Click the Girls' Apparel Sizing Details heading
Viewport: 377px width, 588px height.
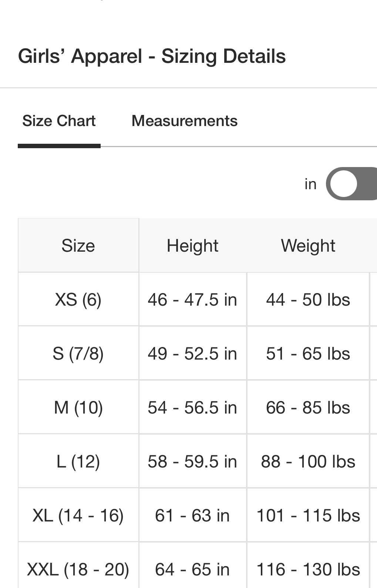[152, 56]
